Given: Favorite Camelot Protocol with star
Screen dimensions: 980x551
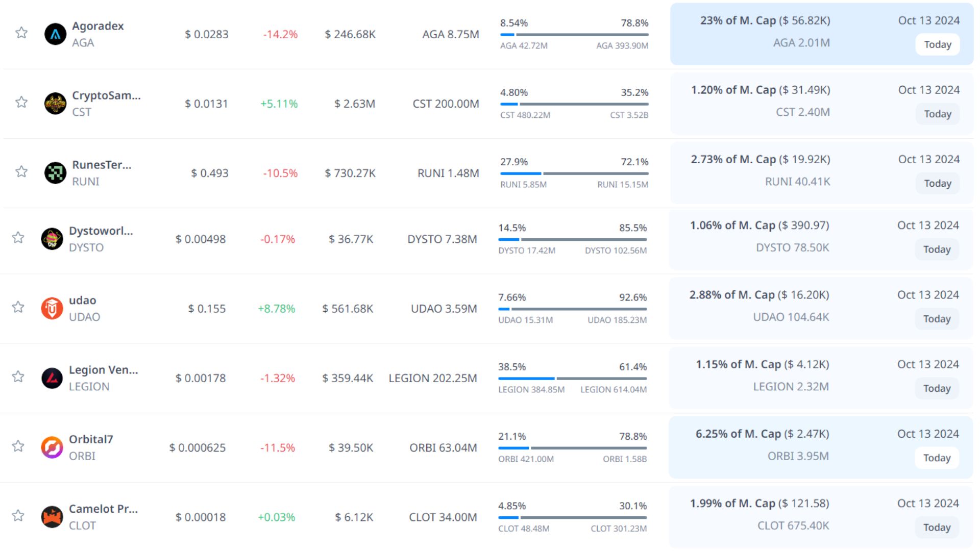Looking at the screenshot, I should pyautogui.click(x=18, y=516).
